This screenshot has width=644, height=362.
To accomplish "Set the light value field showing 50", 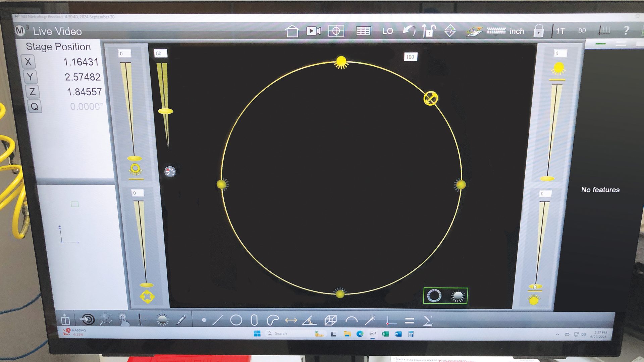I will click(x=160, y=53).
